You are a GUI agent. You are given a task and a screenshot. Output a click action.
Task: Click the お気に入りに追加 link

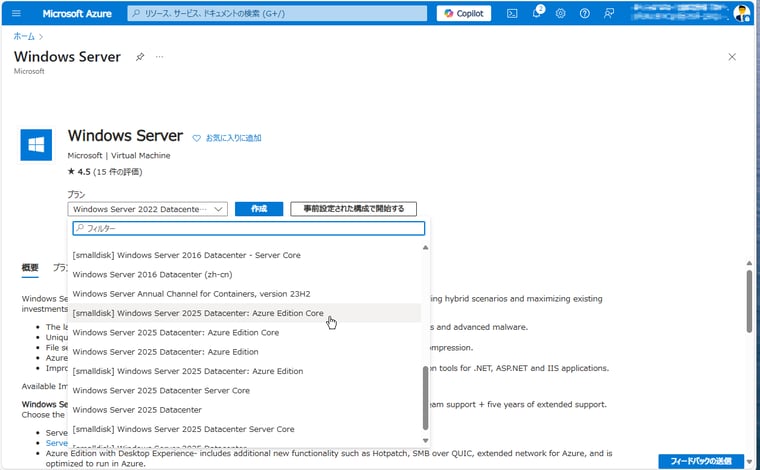[234, 138]
